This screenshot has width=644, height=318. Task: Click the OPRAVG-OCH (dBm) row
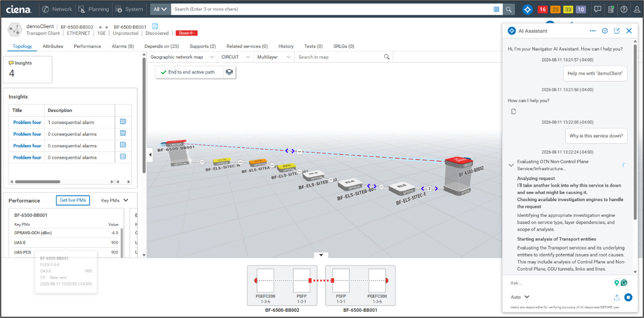[66, 233]
